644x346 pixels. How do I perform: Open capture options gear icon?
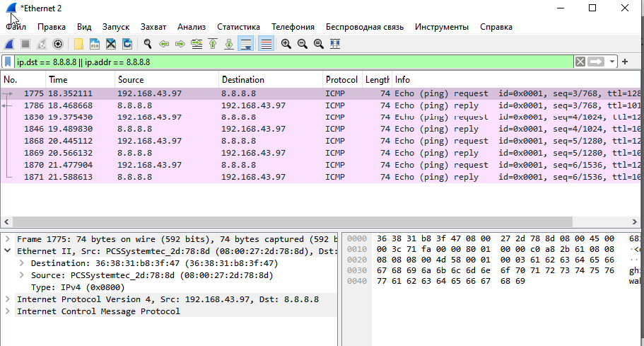58,44
